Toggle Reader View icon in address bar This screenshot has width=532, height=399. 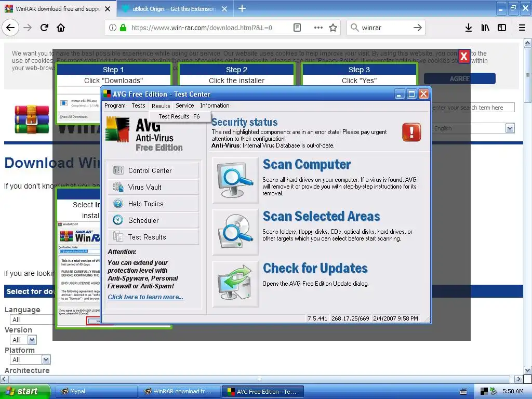(x=297, y=28)
